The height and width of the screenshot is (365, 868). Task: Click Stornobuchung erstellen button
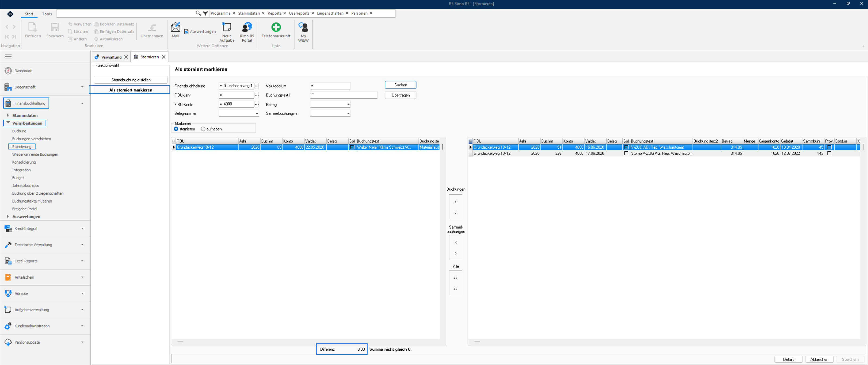(x=131, y=80)
